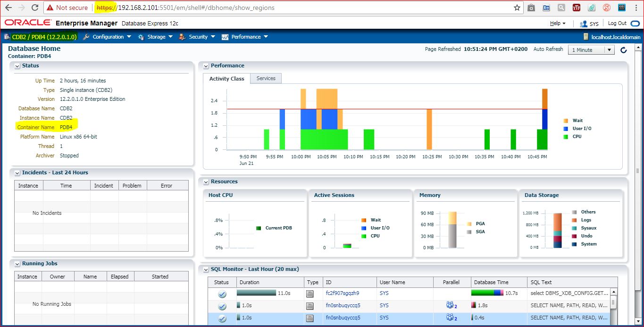This screenshot has height=327, width=644.
Task: Click the magnifier search extension icon
Action: pyautogui.click(x=561, y=8)
